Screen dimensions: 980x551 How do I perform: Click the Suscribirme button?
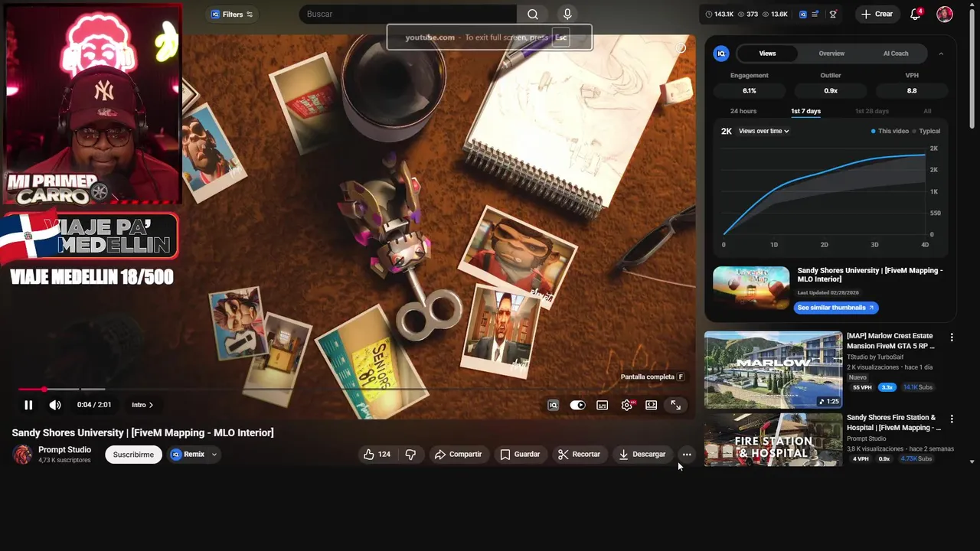(133, 455)
